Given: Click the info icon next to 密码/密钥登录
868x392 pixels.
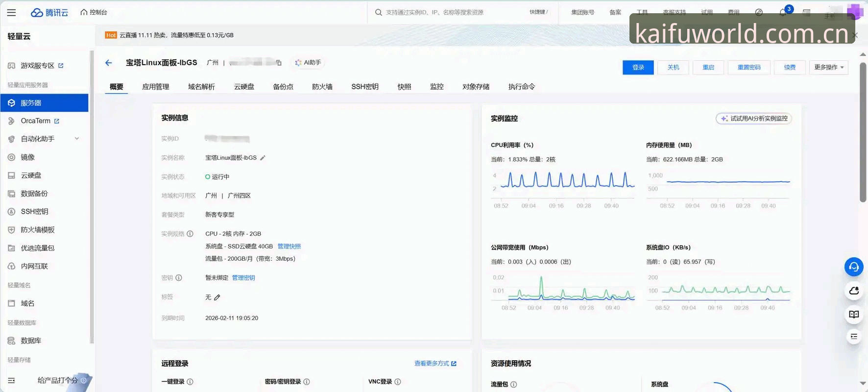Looking at the screenshot, I should click(307, 382).
